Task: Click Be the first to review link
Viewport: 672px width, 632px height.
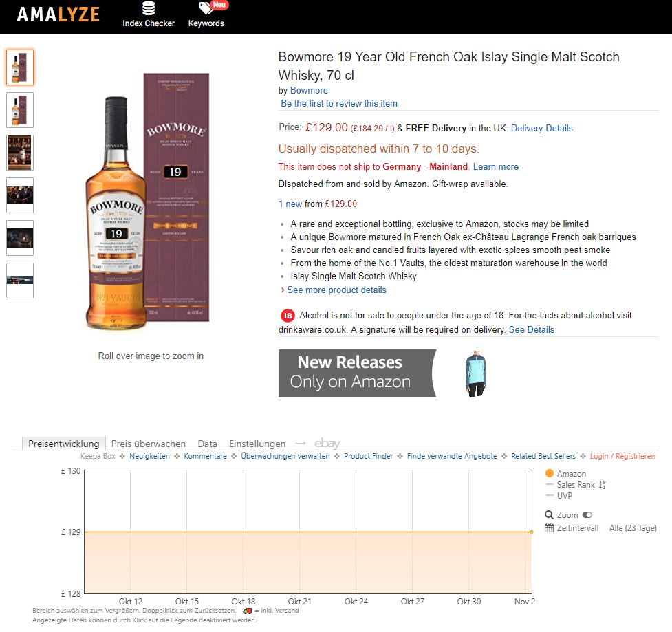Action: click(x=339, y=104)
